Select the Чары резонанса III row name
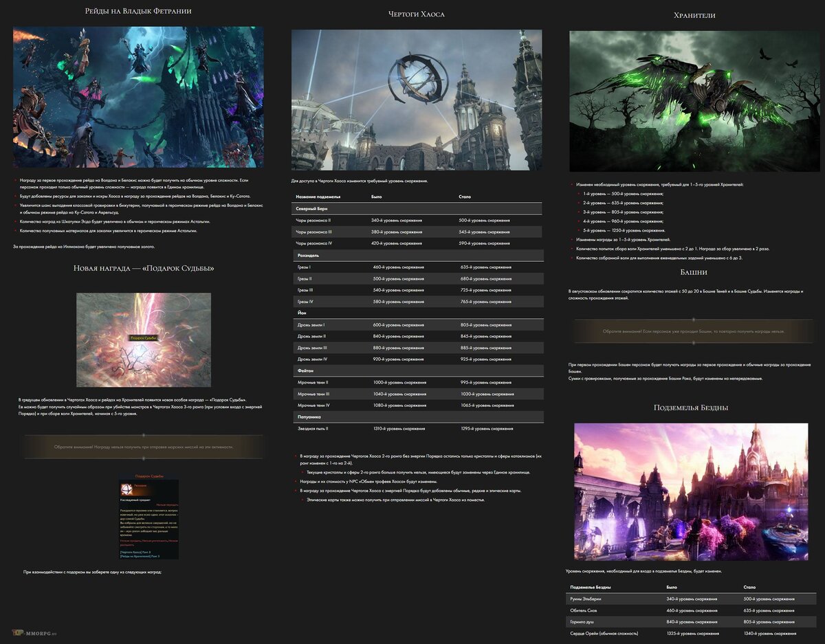Image resolution: width=825 pixels, height=644 pixels. pyautogui.click(x=314, y=232)
